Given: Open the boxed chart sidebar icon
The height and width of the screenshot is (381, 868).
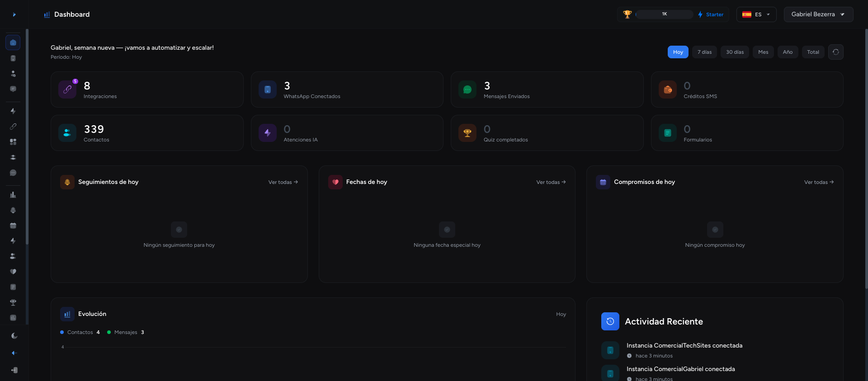Looking at the screenshot, I should point(13,318).
